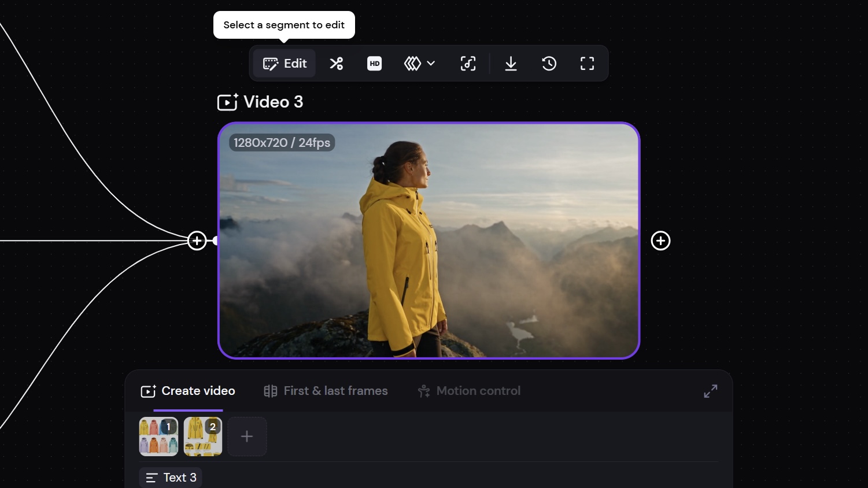The image size is (868, 488).
Task: Click the 1280x720 / 24fps resolution badge
Action: (282, 143)
